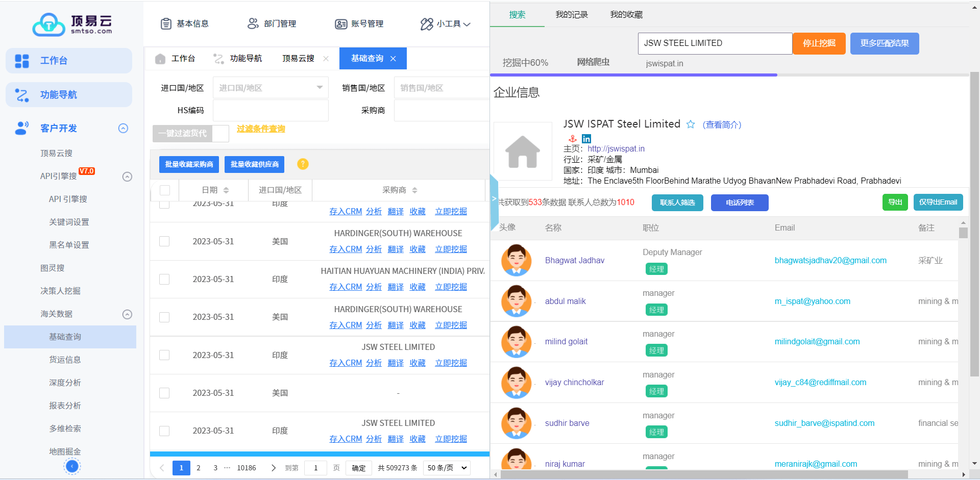The image size is (980, 480).
Task: Check the HAITIAN HUAYUAN MACHINERY row checkbox
Action: coord(164,279)
